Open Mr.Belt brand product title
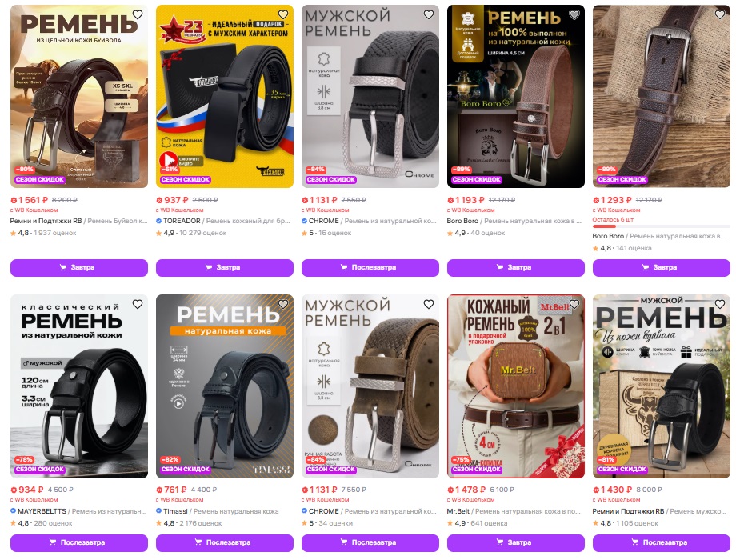Image resolution: width=736 pixels, height=560 pixels. point(514,511)
